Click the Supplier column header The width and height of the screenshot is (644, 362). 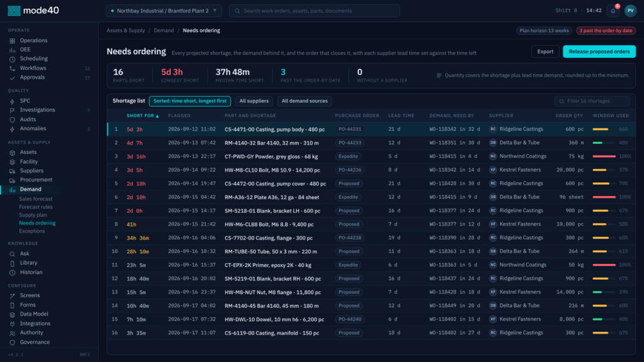(x=501, y=116)
